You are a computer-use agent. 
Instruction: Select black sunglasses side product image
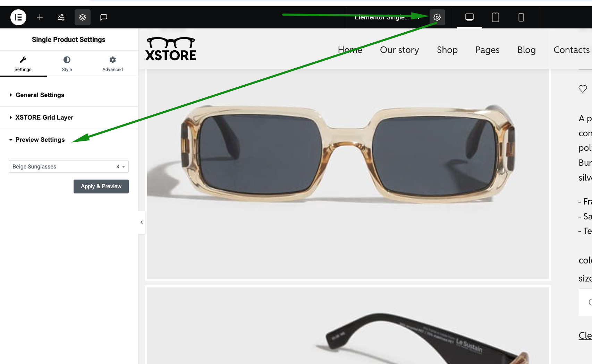[348, 326]
